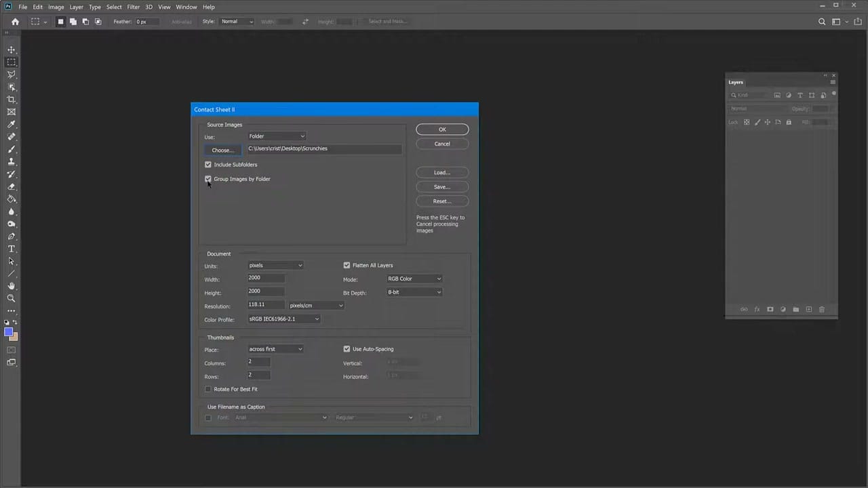Viewport: 868px width, 488px height.
Task: Uncheck the Include Subfolders checkbox
Action: pyautogui.click(x=208, y=165)
